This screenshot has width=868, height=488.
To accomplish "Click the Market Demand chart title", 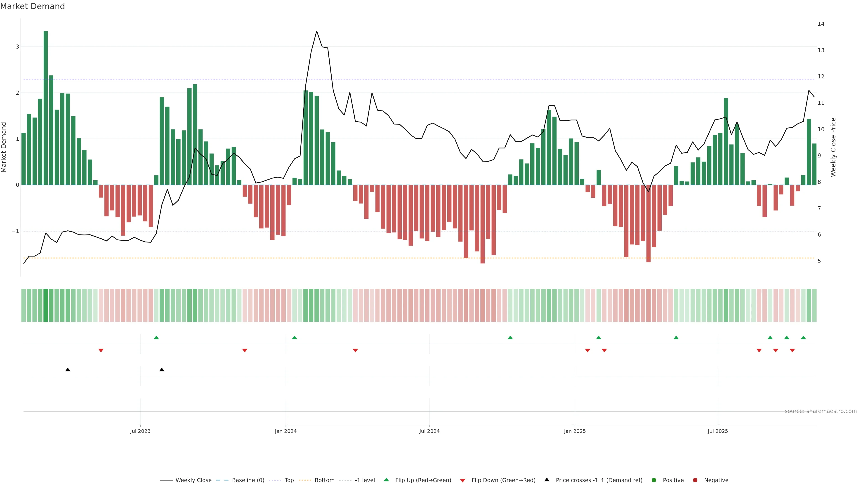I will click(x=32, y=6).
